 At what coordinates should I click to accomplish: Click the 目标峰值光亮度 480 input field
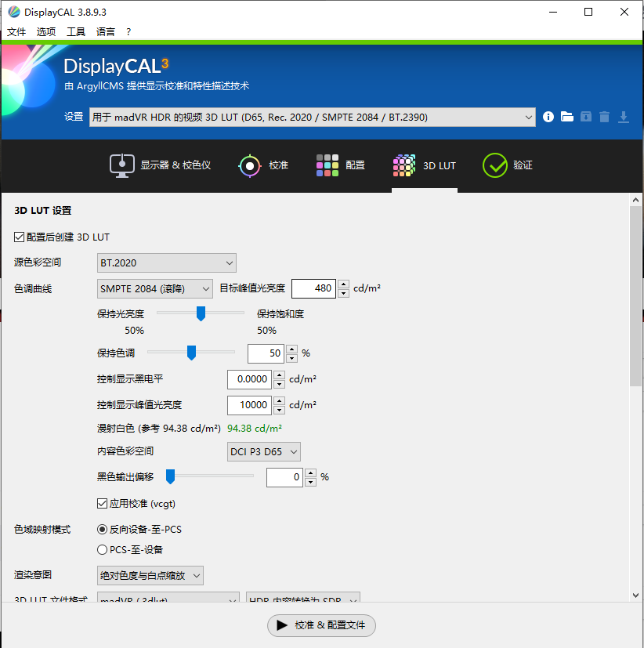click(x=313, y=288)
